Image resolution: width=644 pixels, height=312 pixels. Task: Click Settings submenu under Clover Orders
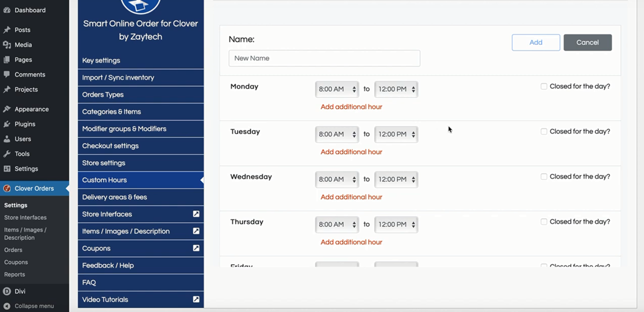(x=16, y=206)
